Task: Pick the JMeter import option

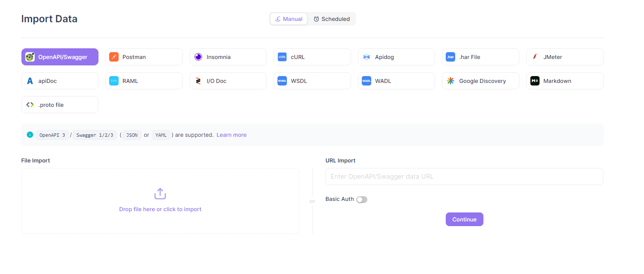Action: click(565, 57)
